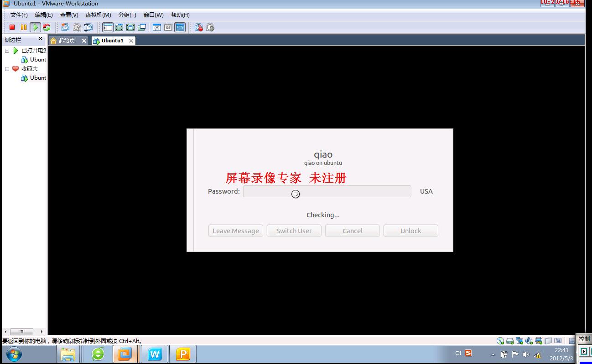Close the Ubuntu1 tab
This screenshot has width=592, height=364.
[x=131, y=41]
